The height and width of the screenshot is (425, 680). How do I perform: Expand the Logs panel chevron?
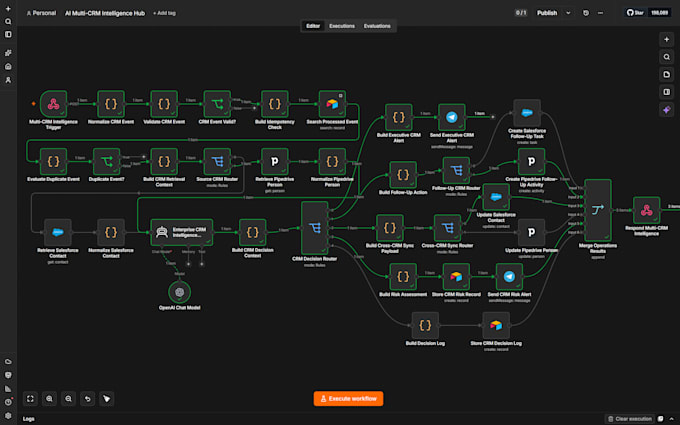click(671, 419)
